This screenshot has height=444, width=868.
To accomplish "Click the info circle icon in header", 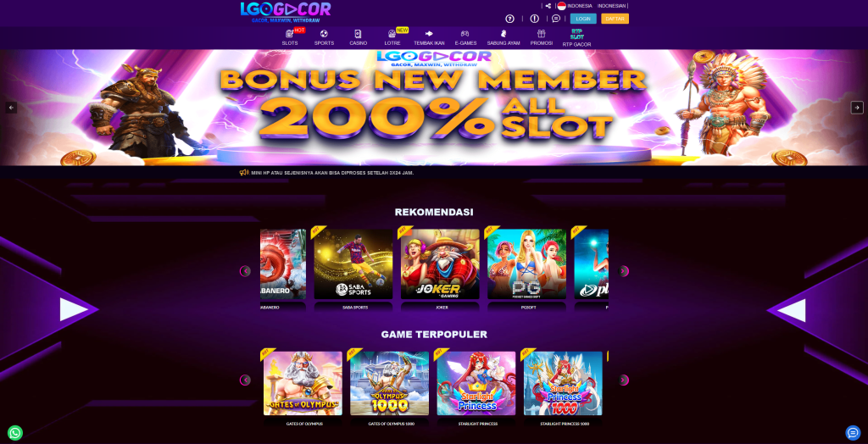I will [534, 19].
